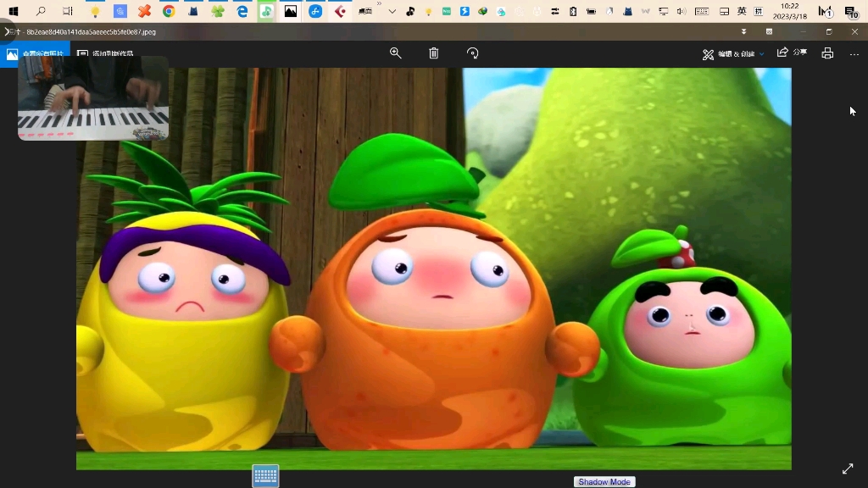This screenshot has height=488, width=868.
Task: Click the Share button
Action: (x=792, y=53)
